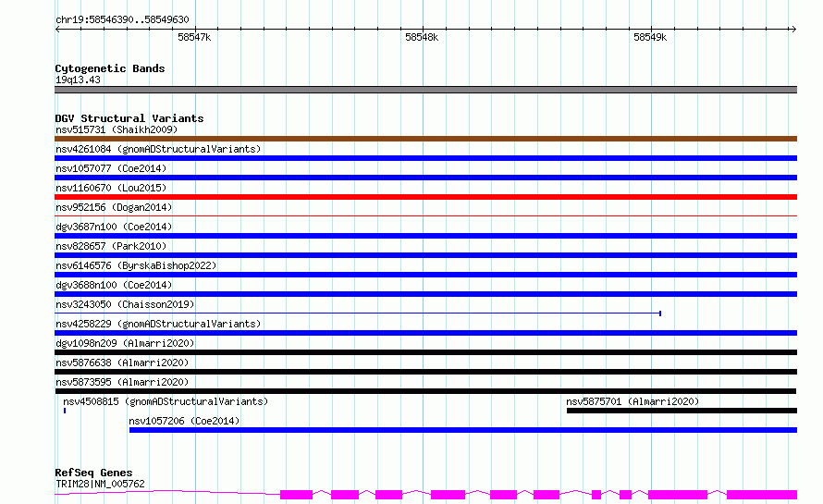Select the Cytogenetic Bands track title
This screenshot has height=504, width=823.
pyautogui.click(x=110, y=68)
